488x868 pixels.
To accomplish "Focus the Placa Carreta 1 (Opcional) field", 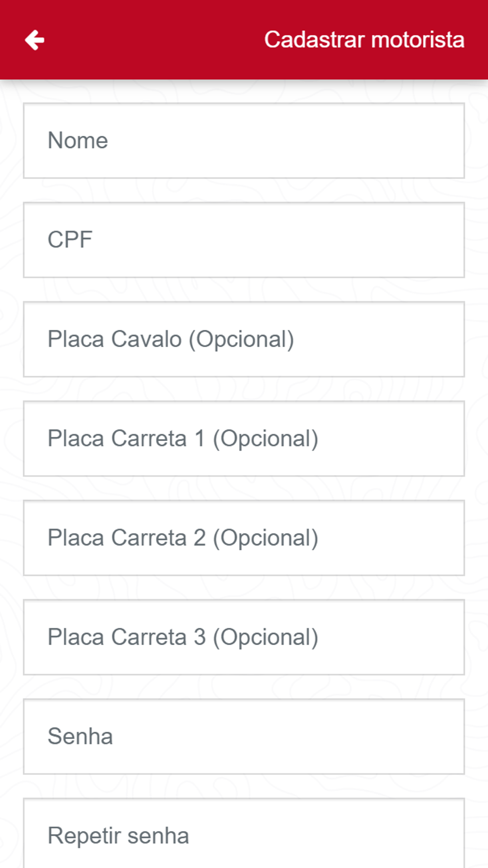I will pyautogui.click(x=244, y=438).
